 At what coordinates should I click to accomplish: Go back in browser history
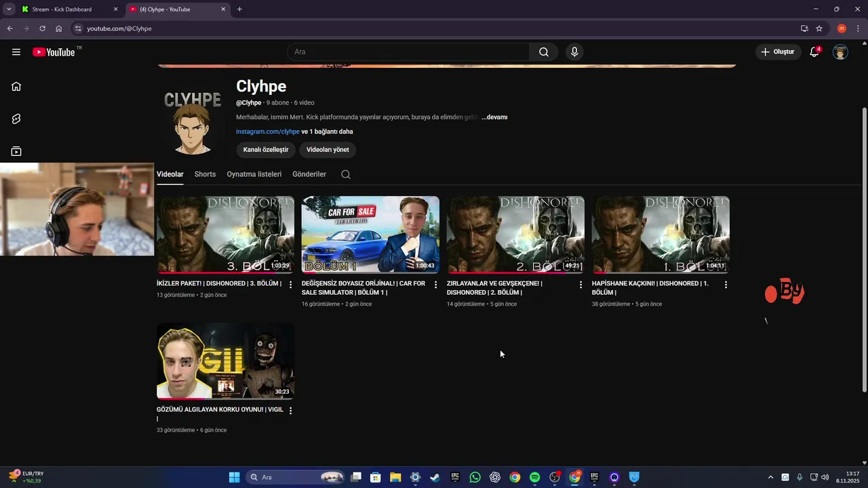pos(9,28)
